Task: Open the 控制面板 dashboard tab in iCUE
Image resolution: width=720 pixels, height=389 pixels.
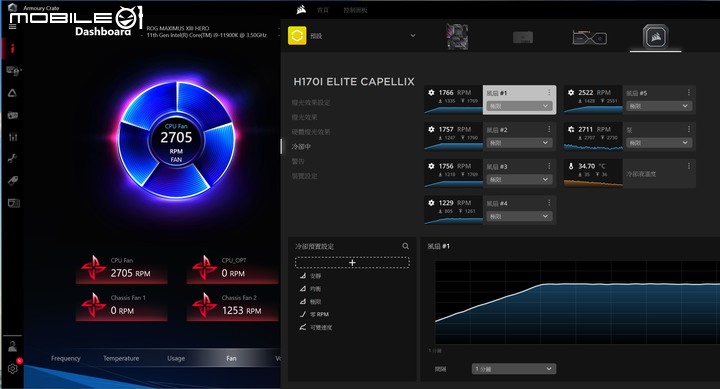Action: click(355, 10)
